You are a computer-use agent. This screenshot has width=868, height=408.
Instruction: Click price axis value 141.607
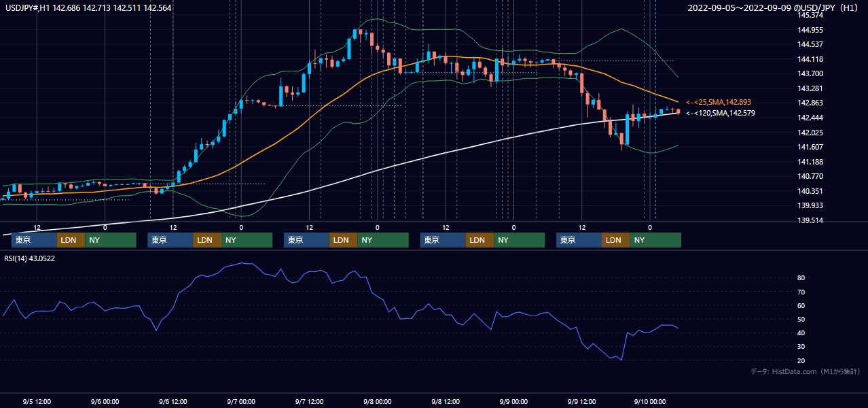[810, 147]
